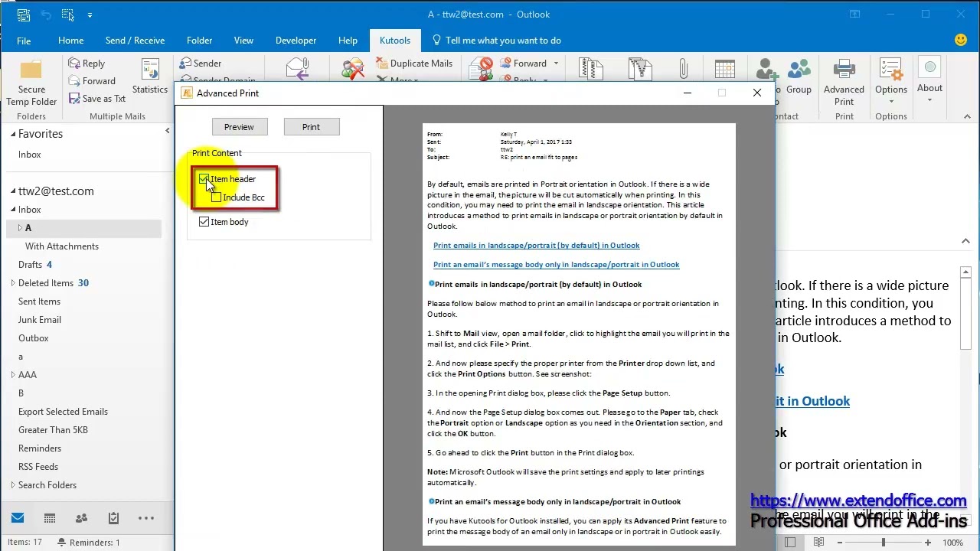
Task: Open the Customize Quick Access Toolbar dropdown
Action: pos(90,15)
